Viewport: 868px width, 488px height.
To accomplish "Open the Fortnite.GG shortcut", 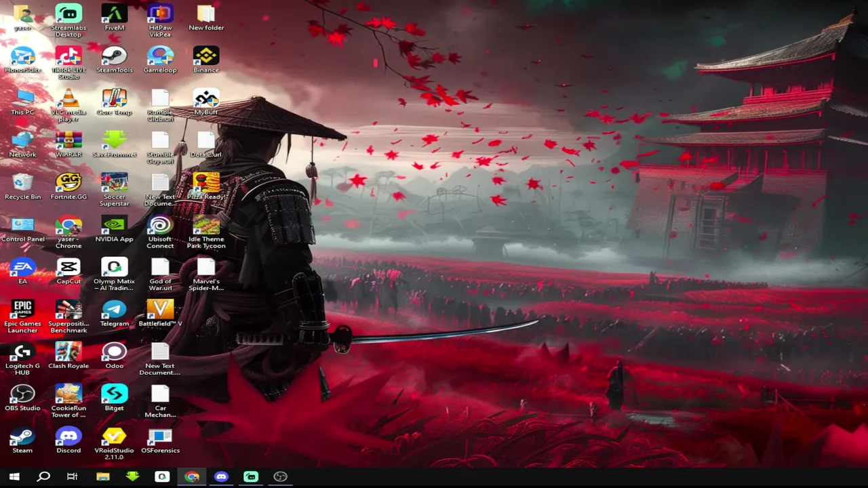I will [x=68, y=186].
